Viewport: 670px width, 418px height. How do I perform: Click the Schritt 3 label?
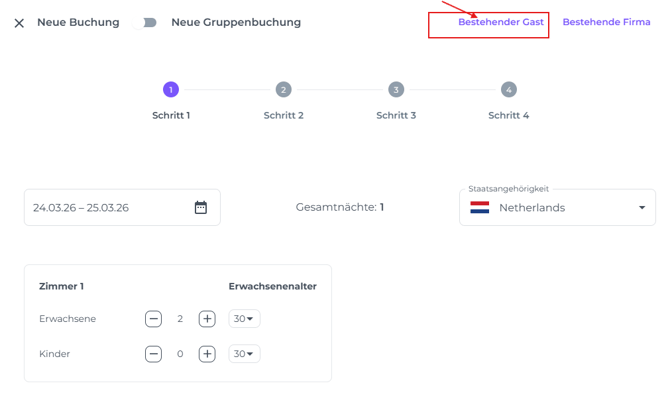(396, 115)
